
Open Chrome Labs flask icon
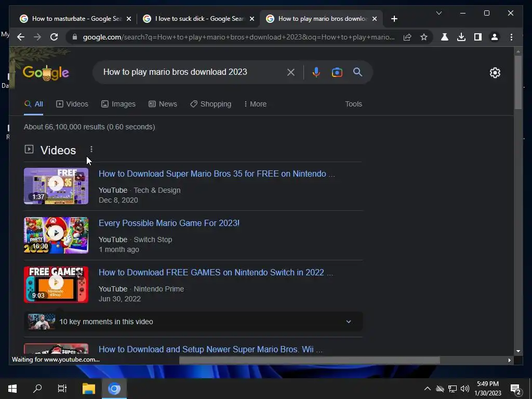(445, 37)
